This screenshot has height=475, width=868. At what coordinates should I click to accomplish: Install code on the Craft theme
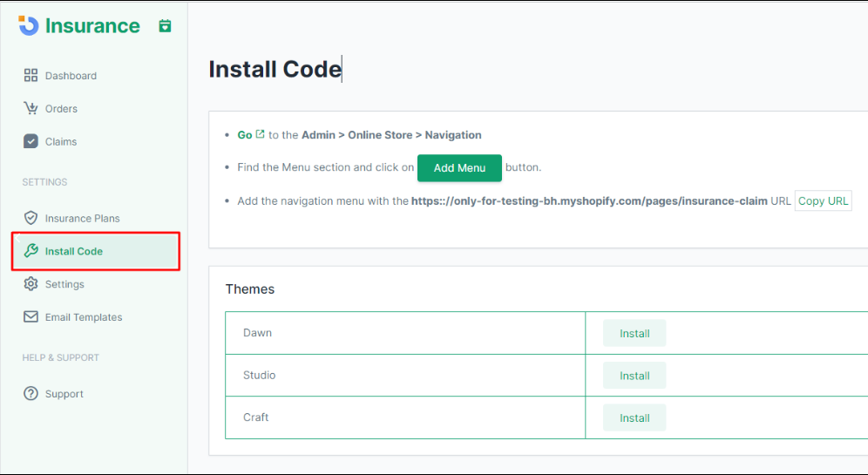pyautogui.click(x=634, y=418)
